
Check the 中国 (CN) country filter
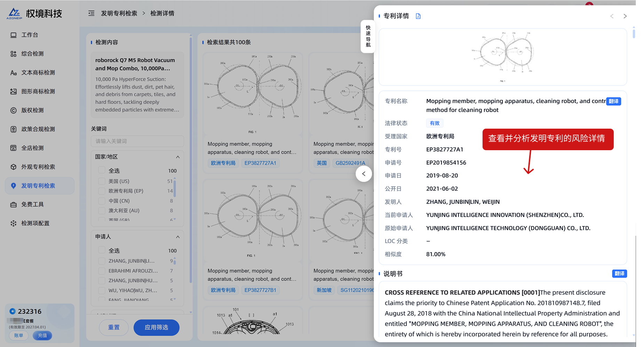pos(102,201)
